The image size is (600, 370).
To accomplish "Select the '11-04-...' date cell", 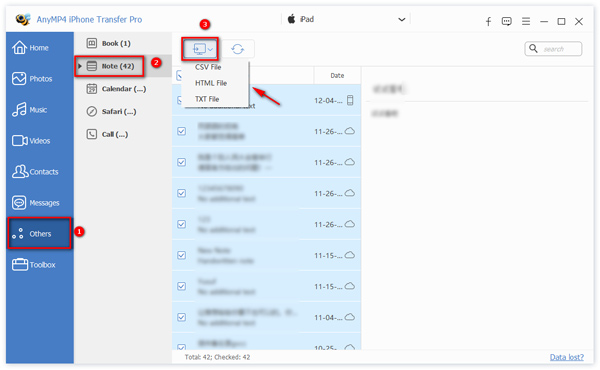I will 328,318.
